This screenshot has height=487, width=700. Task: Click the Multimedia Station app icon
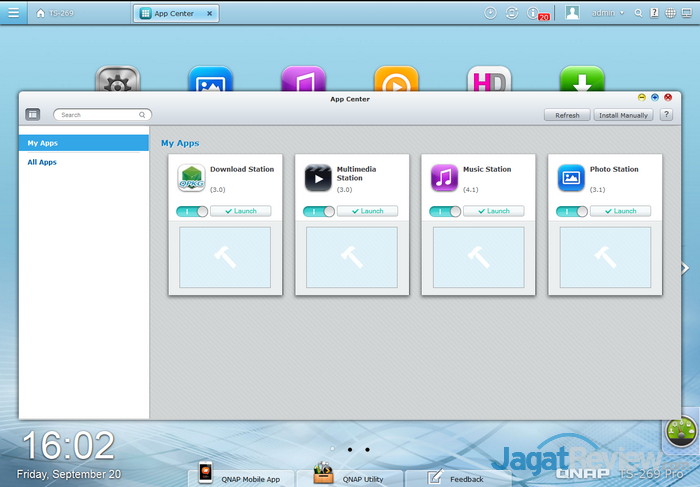coord(318,178)
